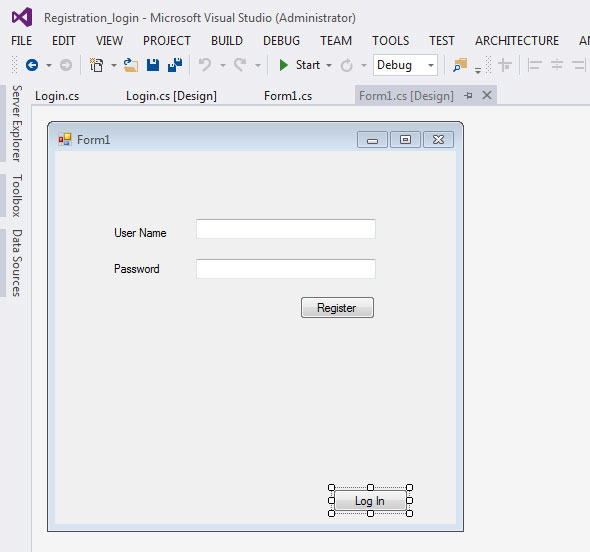Open the Redo history dropdown arrow
590x552 pixels.
[258, 65]
